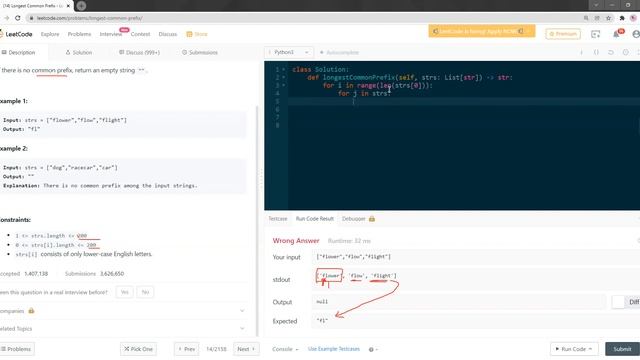Reload the page with the browser refresh icon
640x360 pixels.
18,18
